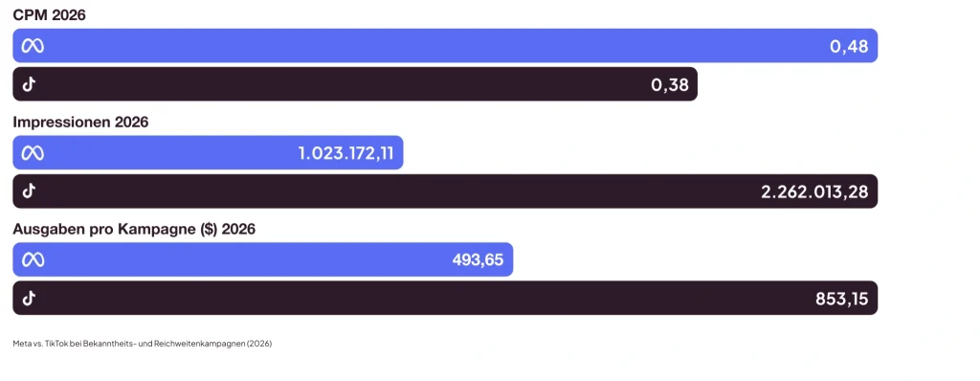This screenshot has width=980, height=381.
Task: Click the TikTok logo in Ausgaben bar
Action: (29, 299)
